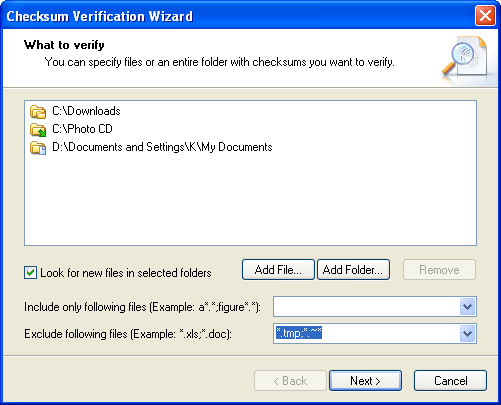Click inside the Include only files field
The width and height of the screenshot is (501, 405).
point(367,307)
